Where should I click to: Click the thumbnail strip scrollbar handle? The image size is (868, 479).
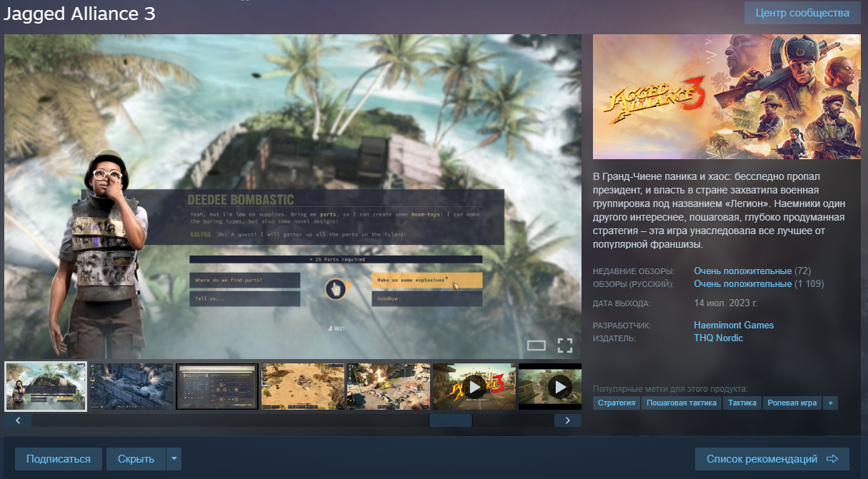point(450,420)
